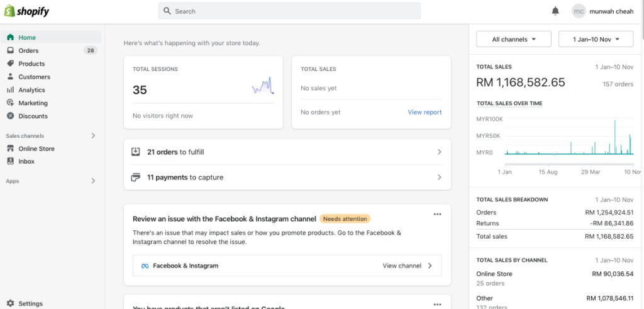The image size is (644, 309).
Task: Open more options on Facebook & Instagram card
Action: (438, 214)
